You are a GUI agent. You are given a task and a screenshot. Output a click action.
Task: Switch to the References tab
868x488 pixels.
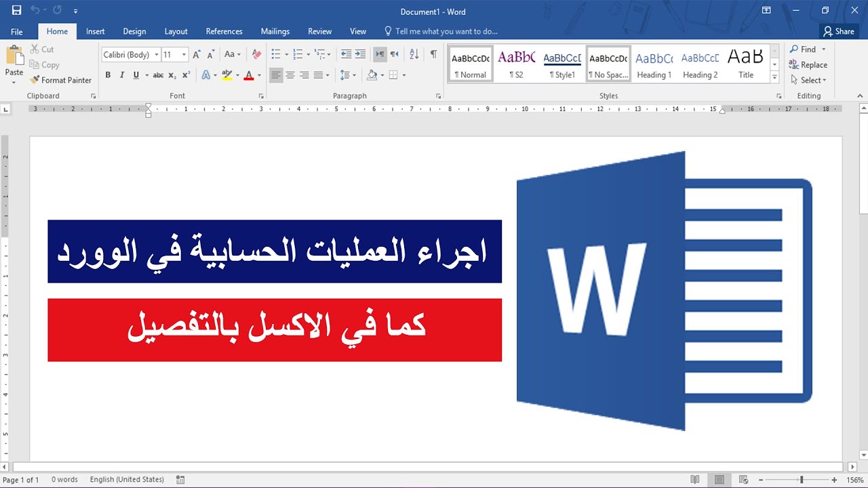point(224,31)
